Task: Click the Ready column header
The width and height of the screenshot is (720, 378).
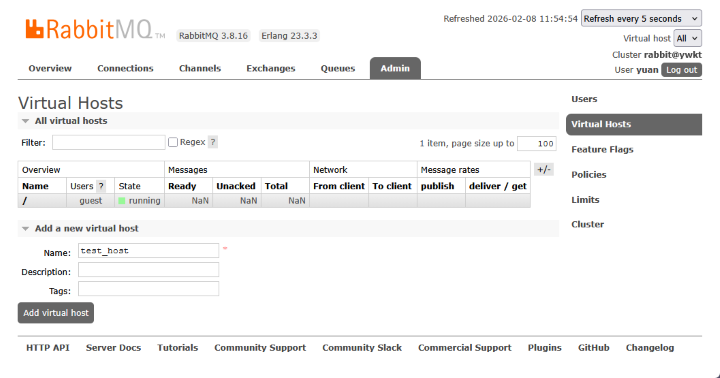Action: 182,186
